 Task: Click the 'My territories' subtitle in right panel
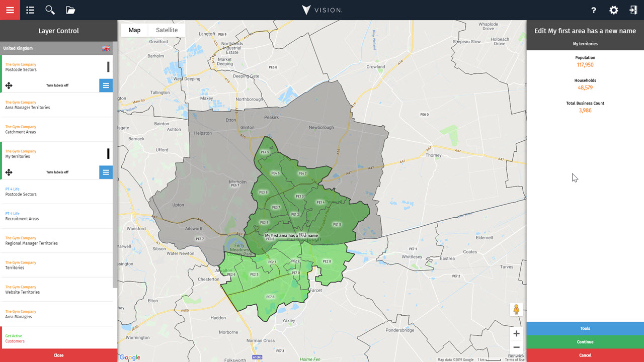585,44
